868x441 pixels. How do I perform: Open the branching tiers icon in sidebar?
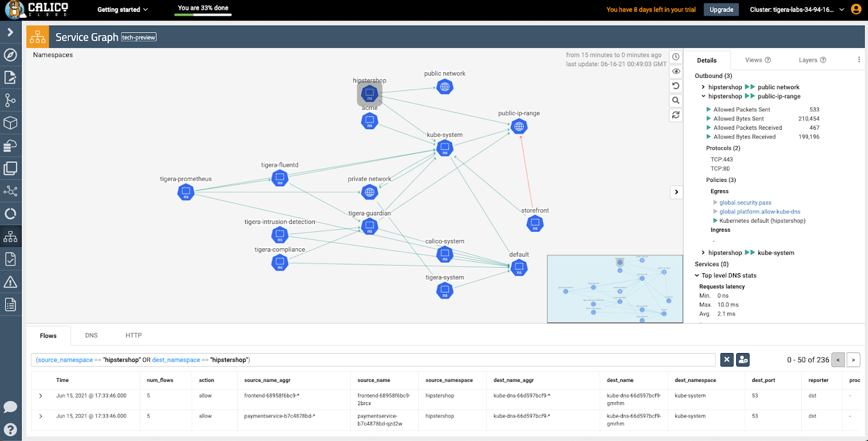point(10,100)
